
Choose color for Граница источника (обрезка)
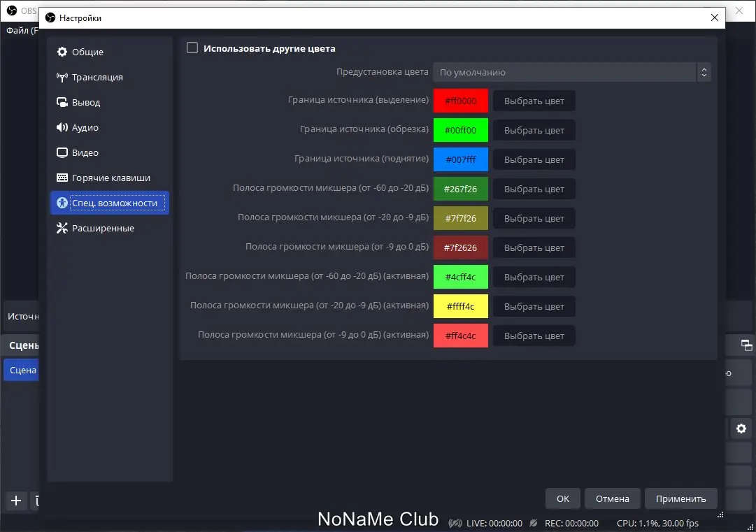pyautogui.click(x=534, y=131)
